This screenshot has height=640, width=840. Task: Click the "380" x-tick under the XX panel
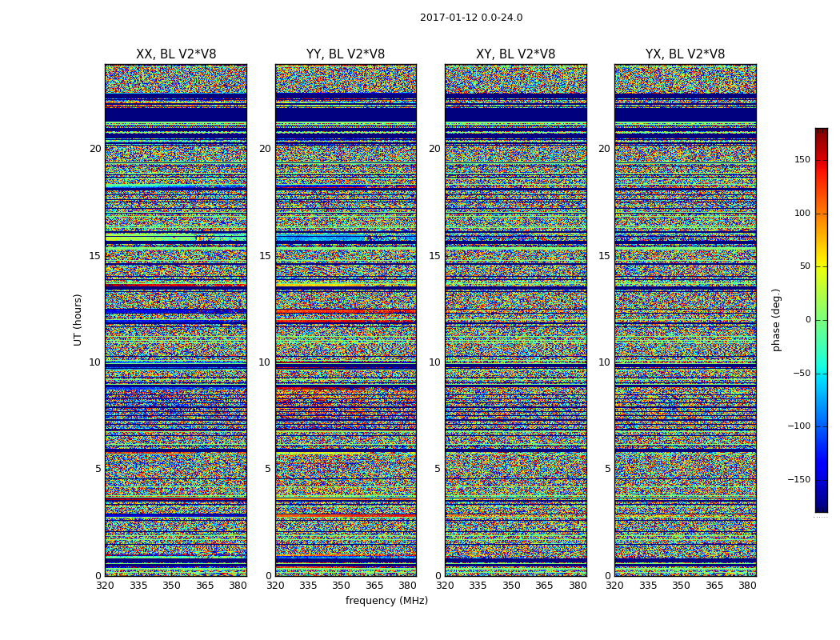[x=238, y=586]
